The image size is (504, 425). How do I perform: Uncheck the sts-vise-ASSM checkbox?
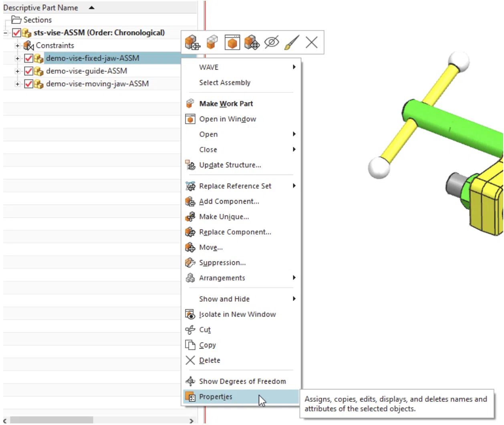click(x=16, y=33)
